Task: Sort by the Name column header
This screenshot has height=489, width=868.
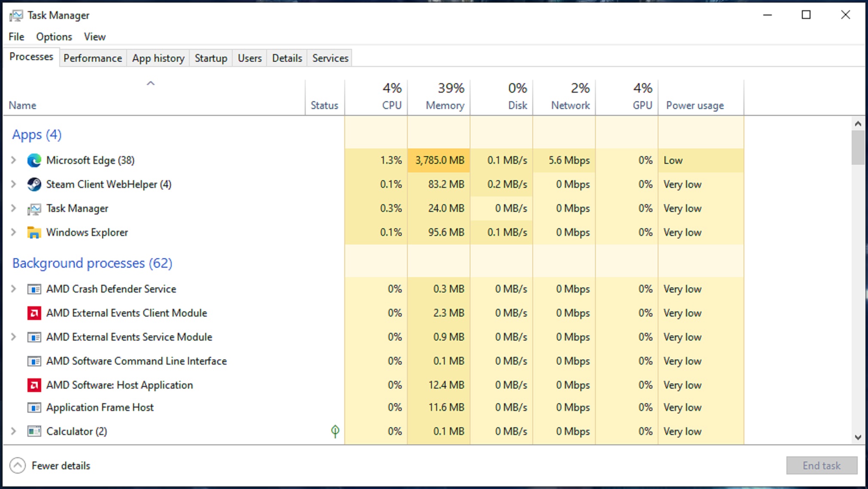Action: point(154,98)
